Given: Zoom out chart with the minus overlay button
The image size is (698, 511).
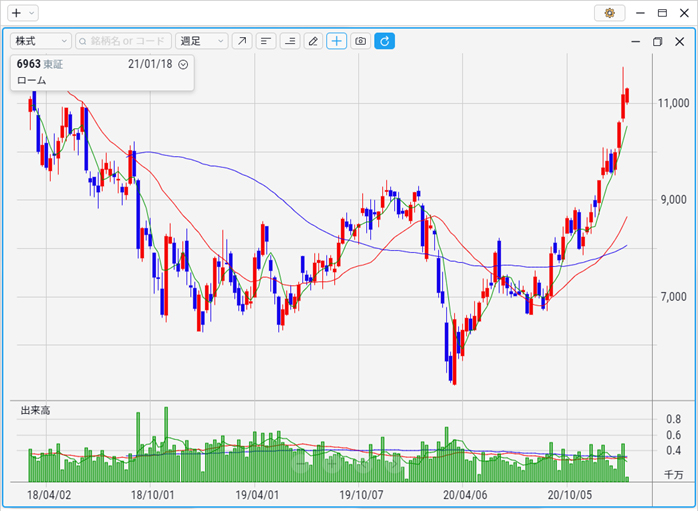Looking at the screenshot, I should coord(302,464).
